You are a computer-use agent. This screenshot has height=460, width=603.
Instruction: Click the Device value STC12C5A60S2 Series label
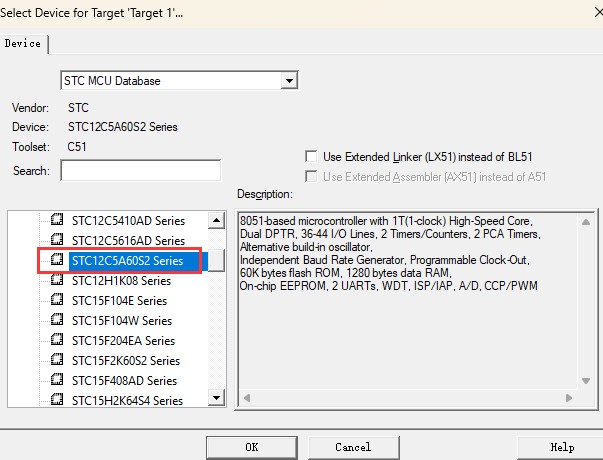[123, 127]
